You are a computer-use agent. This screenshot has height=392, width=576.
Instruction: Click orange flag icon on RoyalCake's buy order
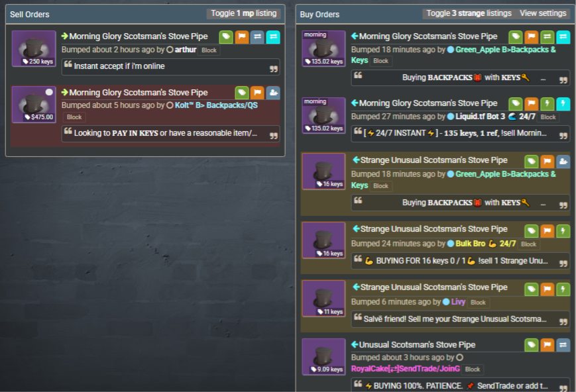pyautogui.click(x=547, y=345)
